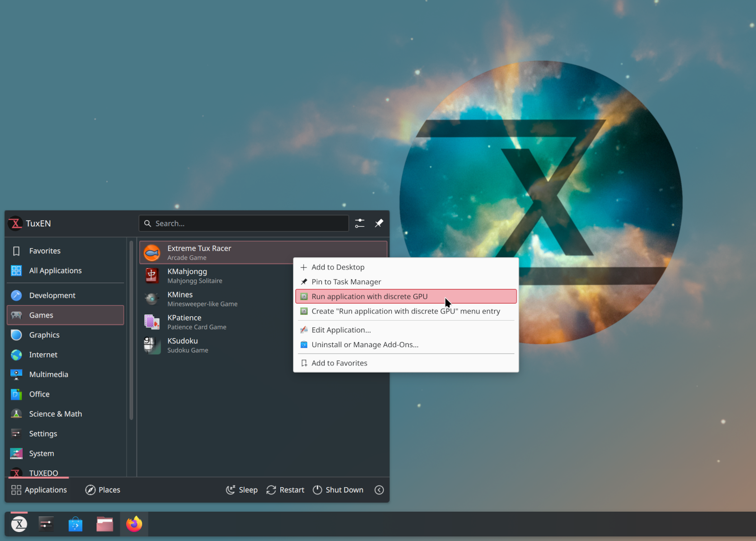The width and height of the screenshot is (756, 541).
Task: Click the category list scrollbar
Action: (x=131, y=331)
